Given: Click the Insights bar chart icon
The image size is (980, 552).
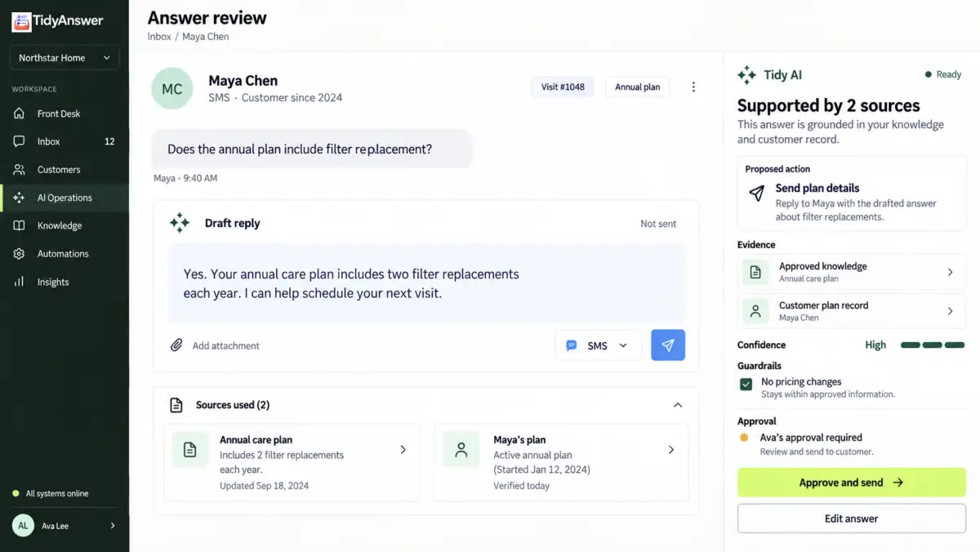Looking at the screenshot, I should (x=19, y=282).
